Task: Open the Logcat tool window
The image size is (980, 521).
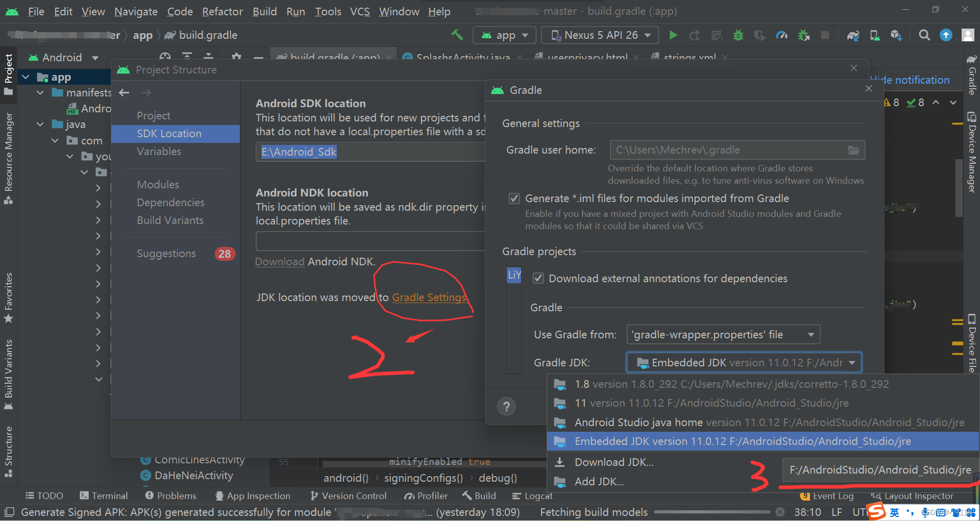Action: 532,496
